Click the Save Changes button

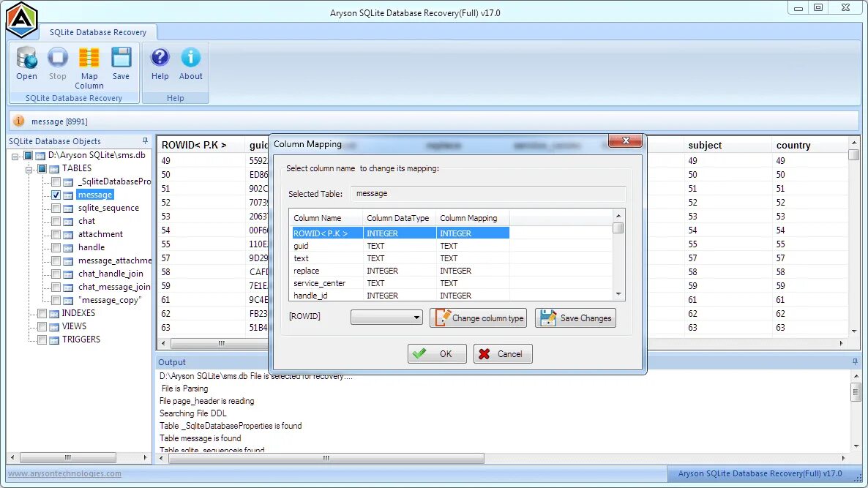pos(575,318)
